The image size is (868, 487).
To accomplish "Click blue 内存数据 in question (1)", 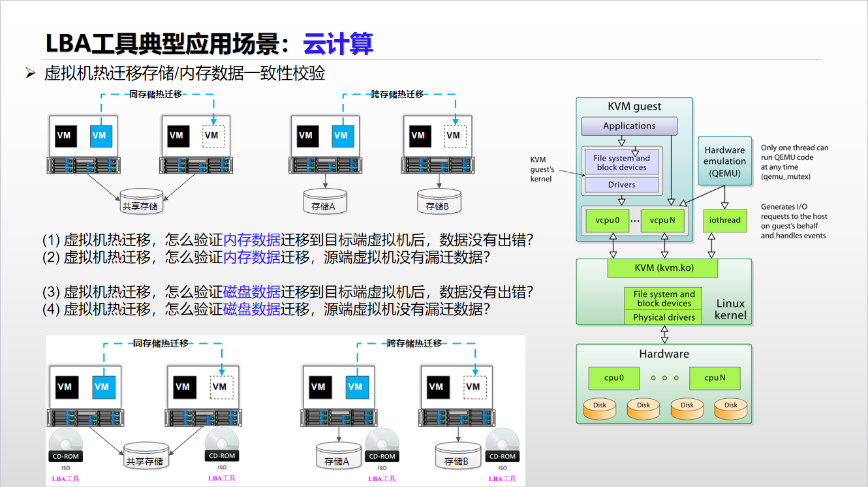I will click(252, 240).
